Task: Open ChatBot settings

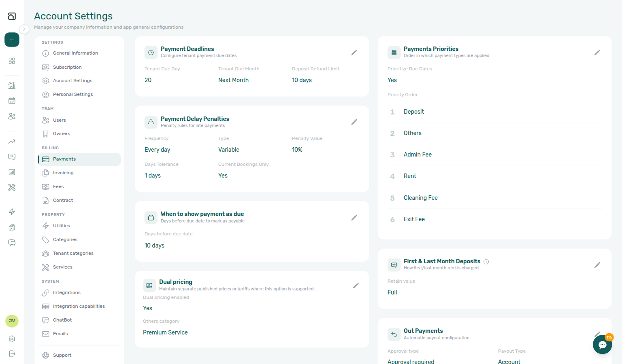Action: (x=79, y=320)
